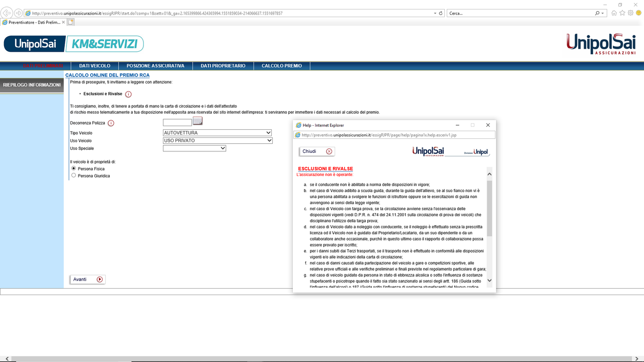
Task: Switch to the DATI VEICOLO tab
Action: (94, 65)
